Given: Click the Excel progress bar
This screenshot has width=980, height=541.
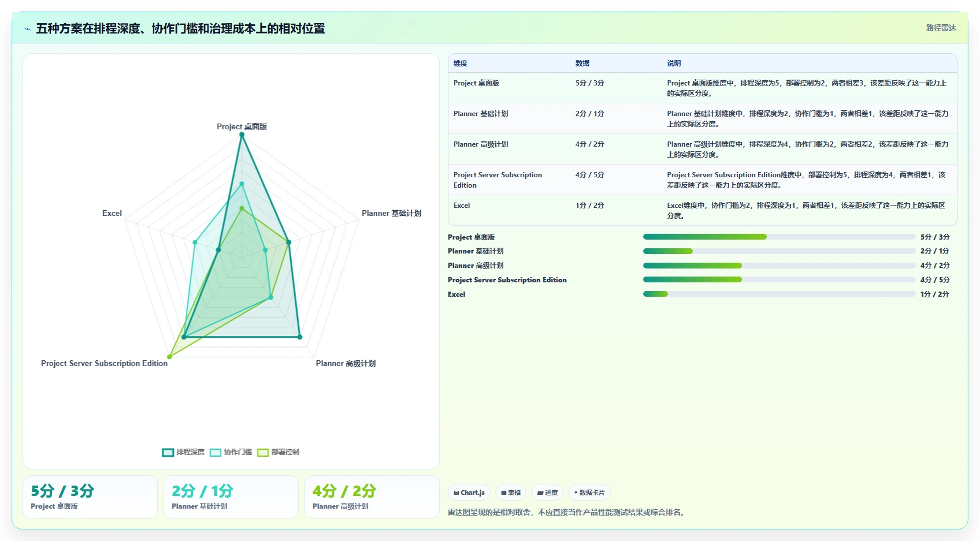Looking at the screenshot, I should click(779, 294).
